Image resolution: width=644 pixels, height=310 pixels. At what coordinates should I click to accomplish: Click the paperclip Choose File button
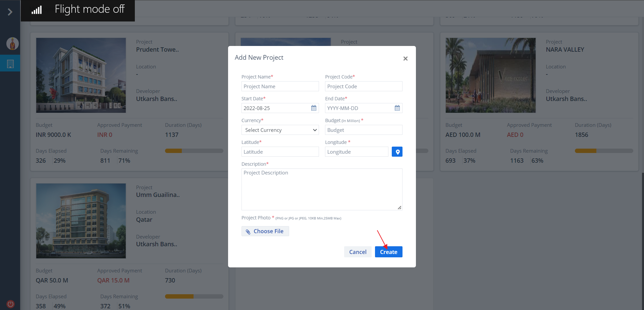click(265, 231)
